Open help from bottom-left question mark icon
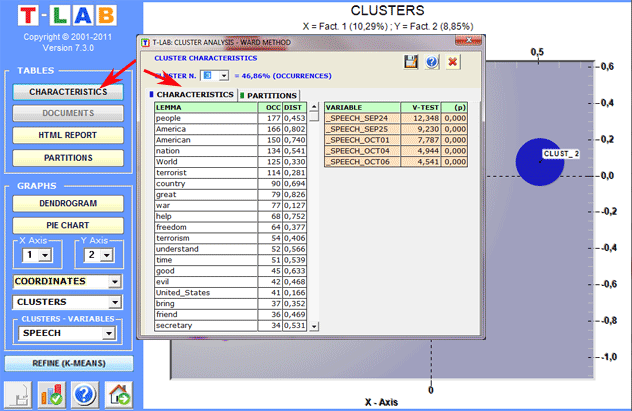Image resolution: width=632 pixels, height=411 pixels. pyautogui.click(x=85, y=394)
